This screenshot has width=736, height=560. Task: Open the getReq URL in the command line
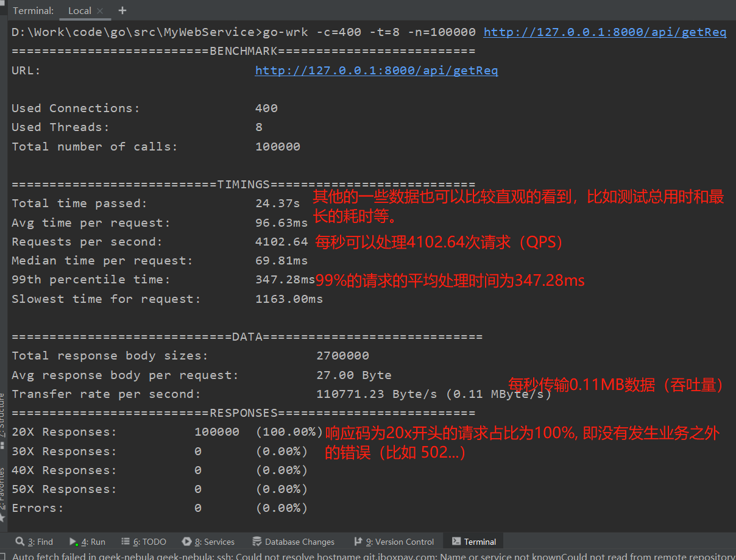[x=604, y=32]
